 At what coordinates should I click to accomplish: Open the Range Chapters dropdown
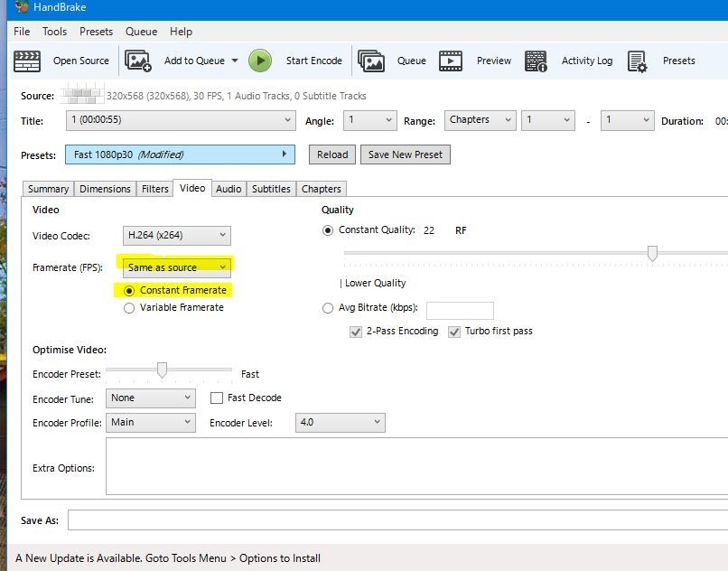481,120
